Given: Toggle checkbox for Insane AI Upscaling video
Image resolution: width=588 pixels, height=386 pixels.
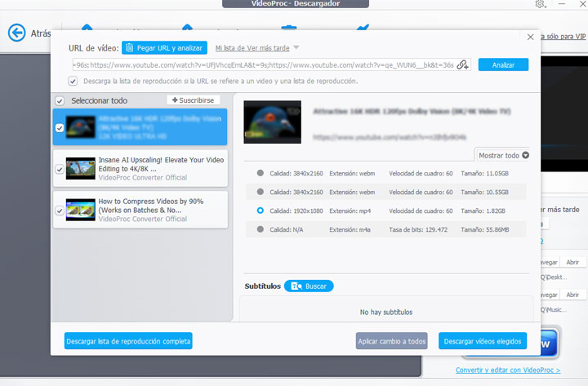Looking at the screenshot, I should tap(60, 170).
